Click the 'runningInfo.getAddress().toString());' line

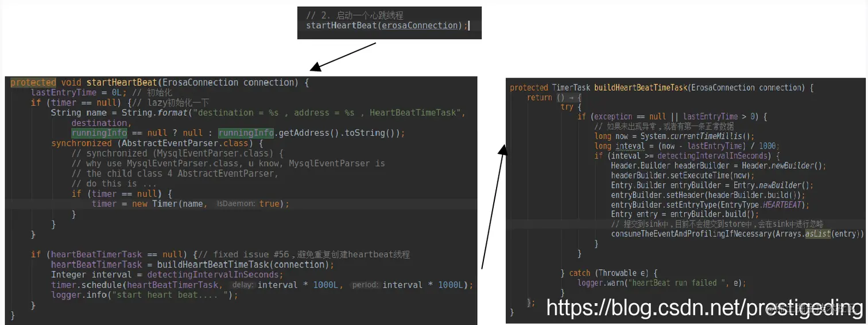(x=238, y=133)
